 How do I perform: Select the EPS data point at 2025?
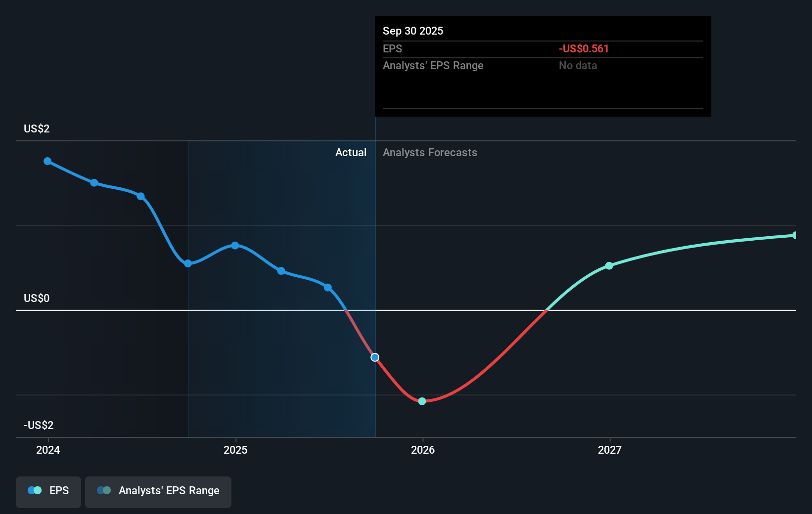pos(235,246)
